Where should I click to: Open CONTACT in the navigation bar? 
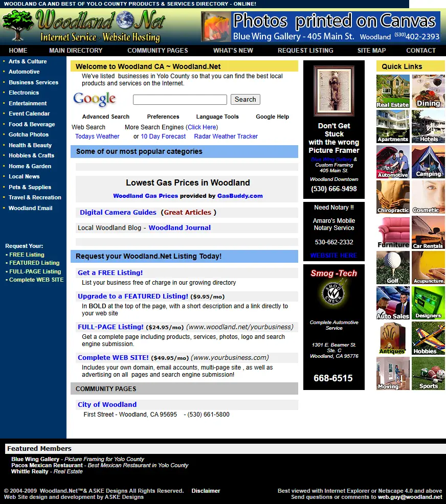pos(421,51)
